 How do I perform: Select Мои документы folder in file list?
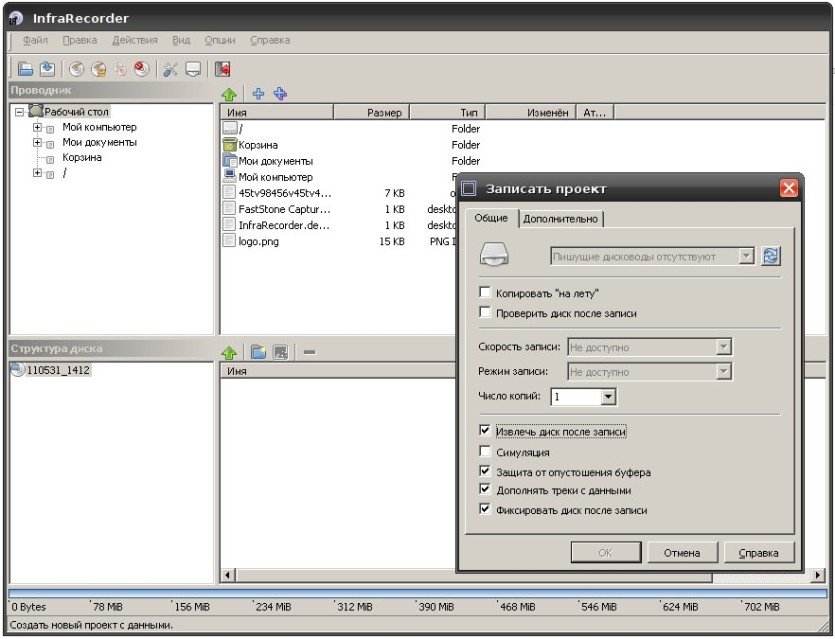click(x=275, y=161)
